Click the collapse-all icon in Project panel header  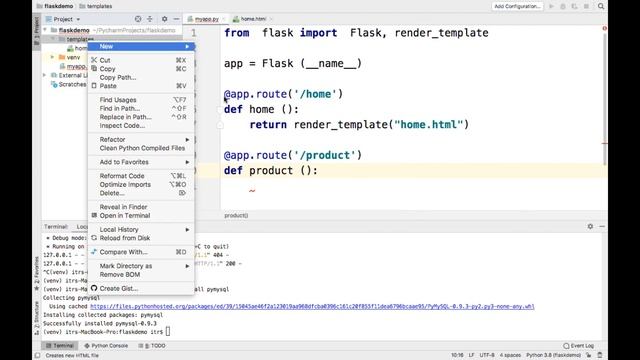click(x=150, y=19)
